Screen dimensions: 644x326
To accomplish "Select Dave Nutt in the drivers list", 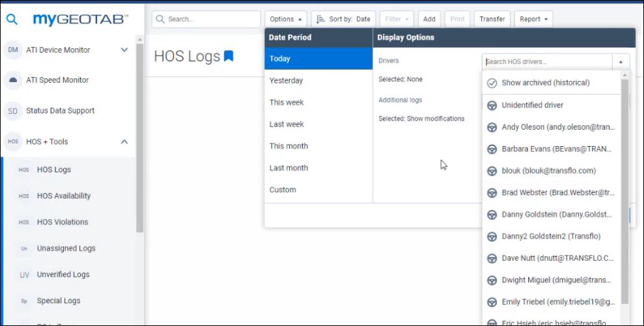I will (557, 258).
